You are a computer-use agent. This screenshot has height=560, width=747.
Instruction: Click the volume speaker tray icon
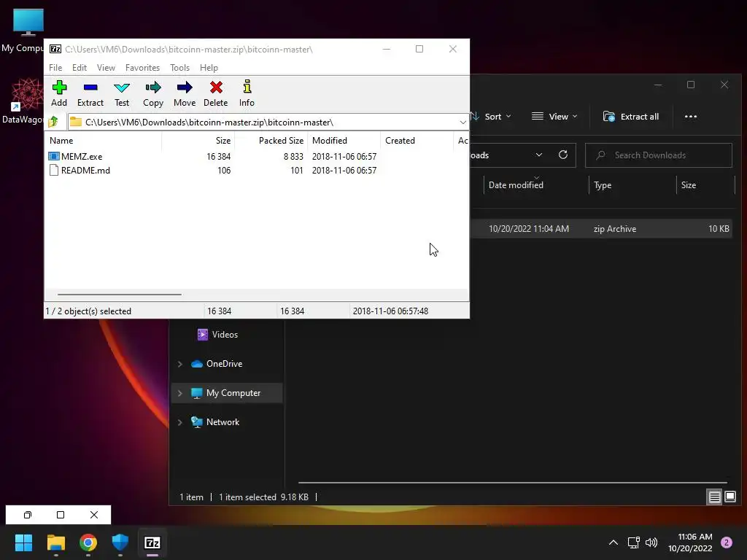tap(651, 542)
